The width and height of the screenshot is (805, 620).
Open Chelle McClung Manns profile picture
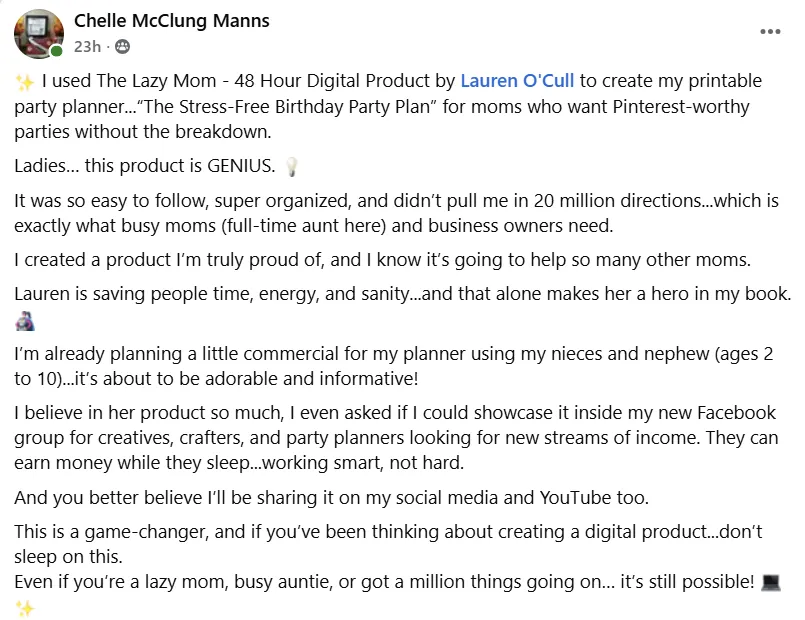click(x=39, y=33)
